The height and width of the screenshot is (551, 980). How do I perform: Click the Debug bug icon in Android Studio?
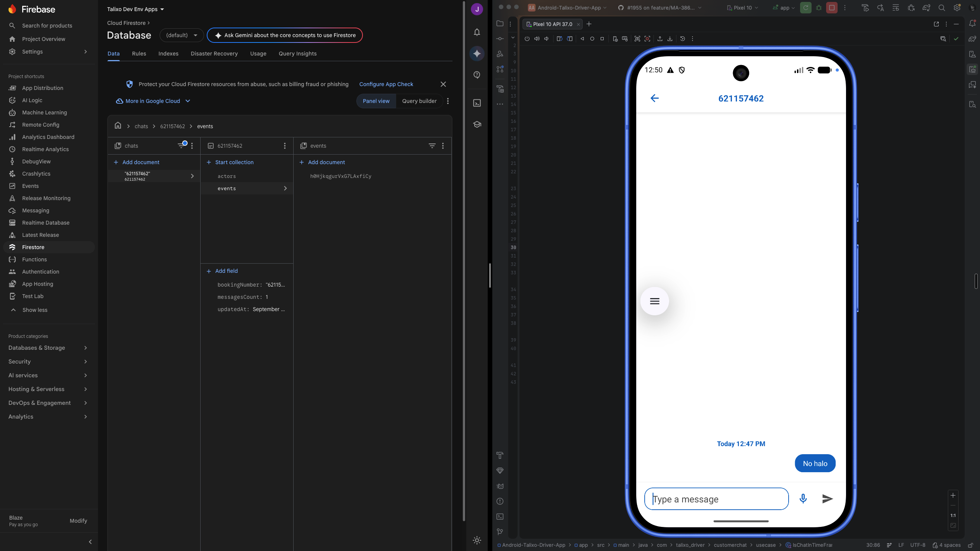point(819,8)
